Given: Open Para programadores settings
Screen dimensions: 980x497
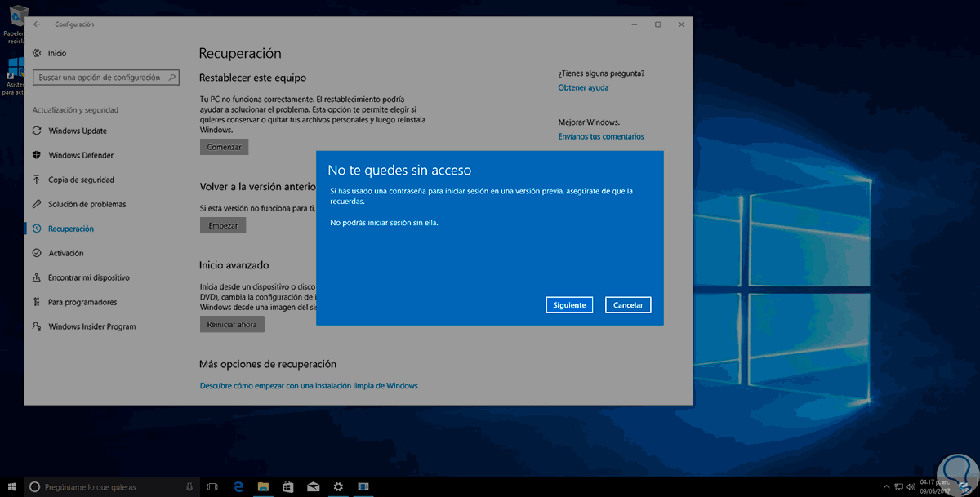Looking at the screenshot, I should pos(82,302).
